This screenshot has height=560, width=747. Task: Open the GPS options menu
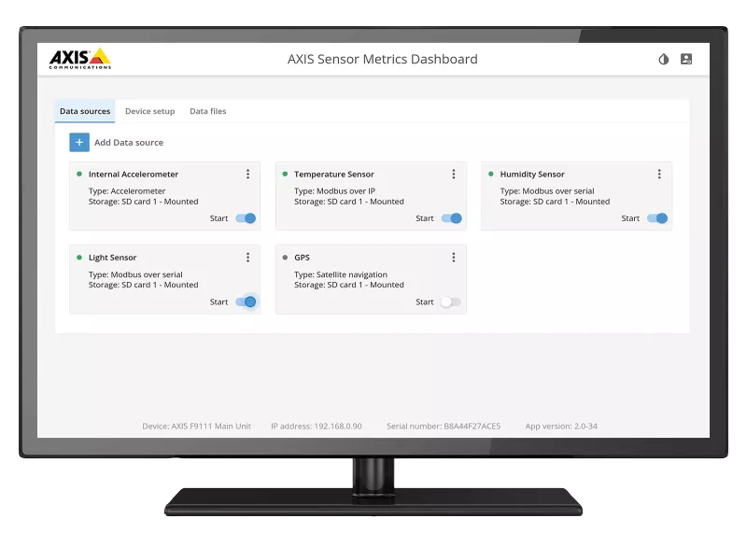(453, 256)
